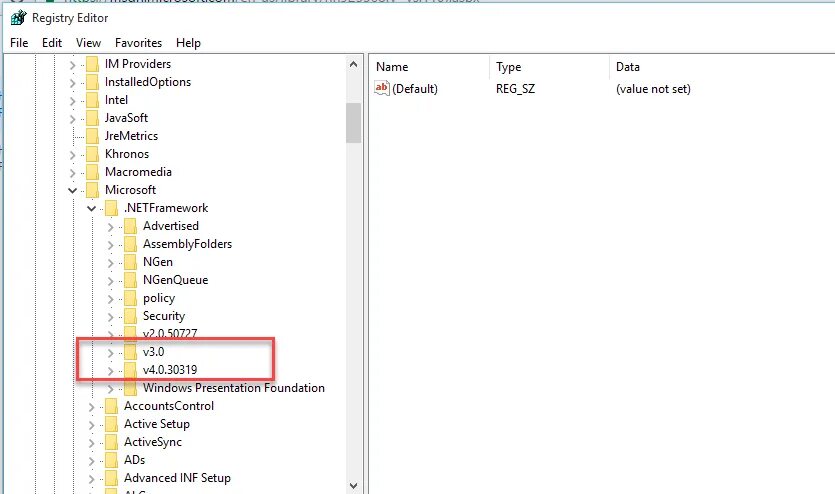Expand the NGenQueue key
Screen dimensions: 835x494
[x=111, y=281]
